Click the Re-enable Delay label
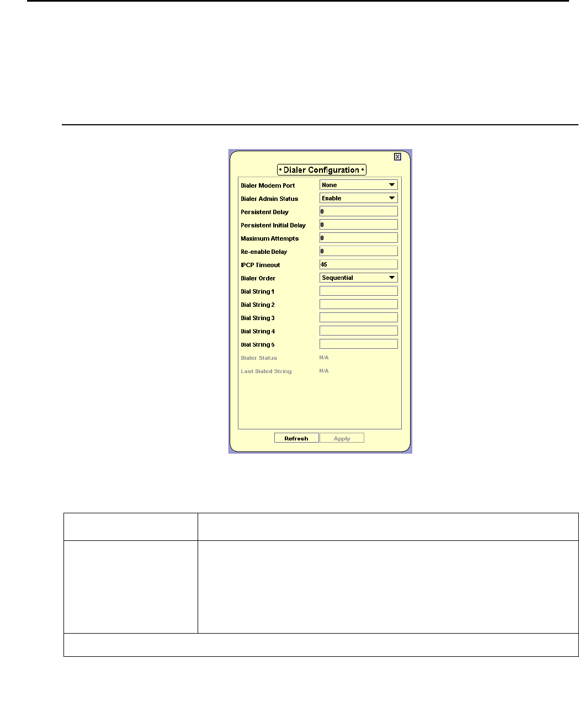This screenshot has width=579, height=728. (x=264, y=252)
